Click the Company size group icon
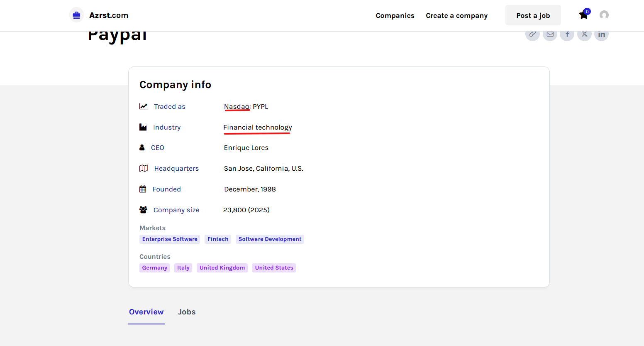644x346 pixels. tap(143, 210)
